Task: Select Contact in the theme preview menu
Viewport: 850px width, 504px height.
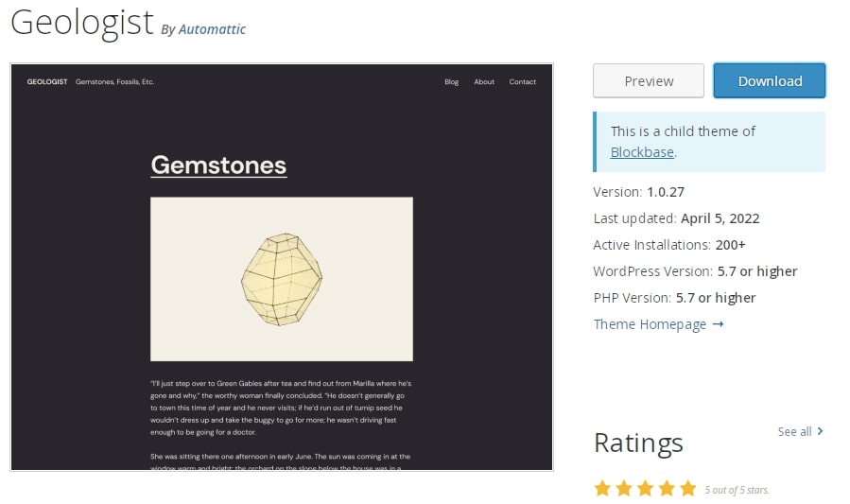Action: [x=522, y=82]
